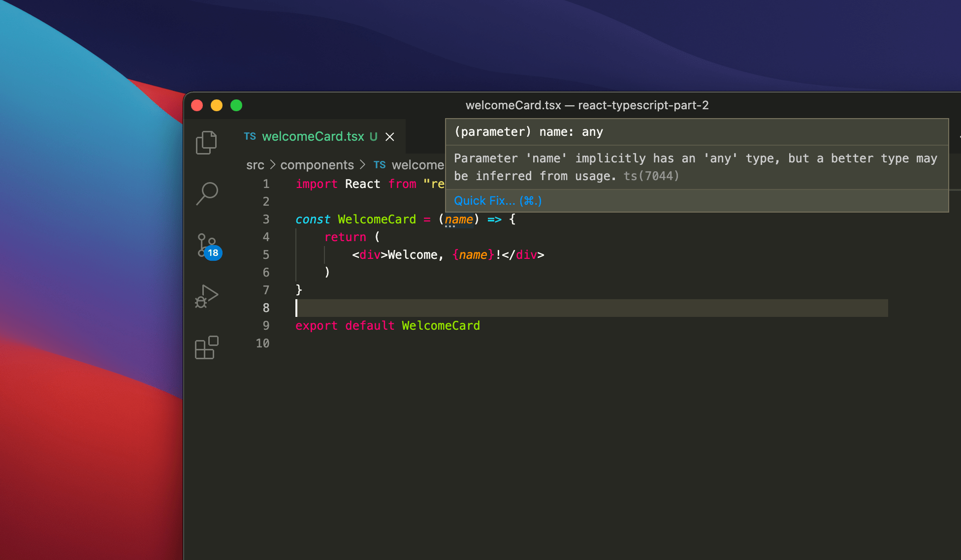Expand the welcome file breadcrumb segment
Image resolution: width=961 pixels, height=560 pixels.
[x=417, y=165]
